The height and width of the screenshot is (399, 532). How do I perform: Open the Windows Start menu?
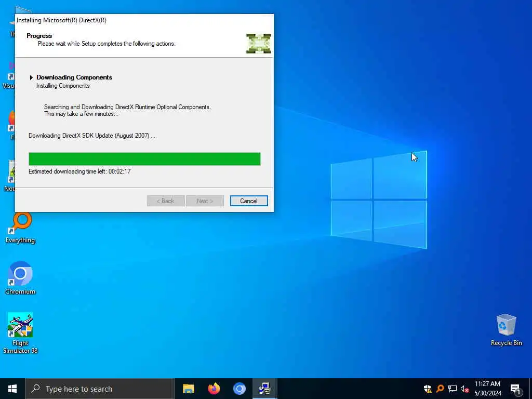tap(12, 389)
